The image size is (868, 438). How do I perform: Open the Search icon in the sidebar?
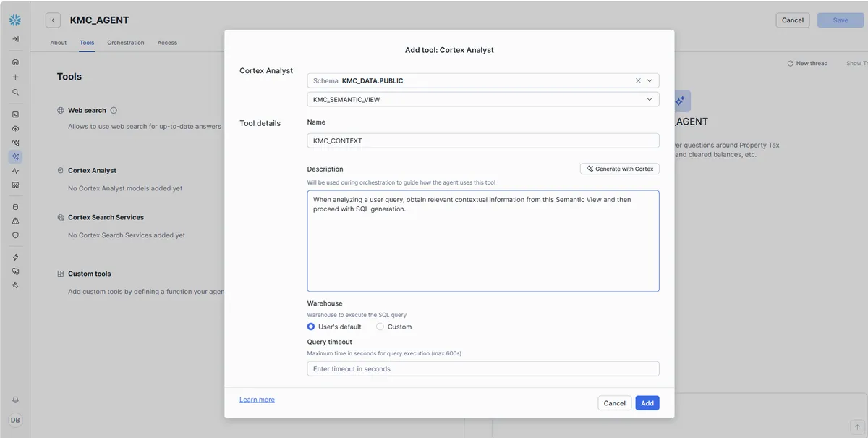14,92
